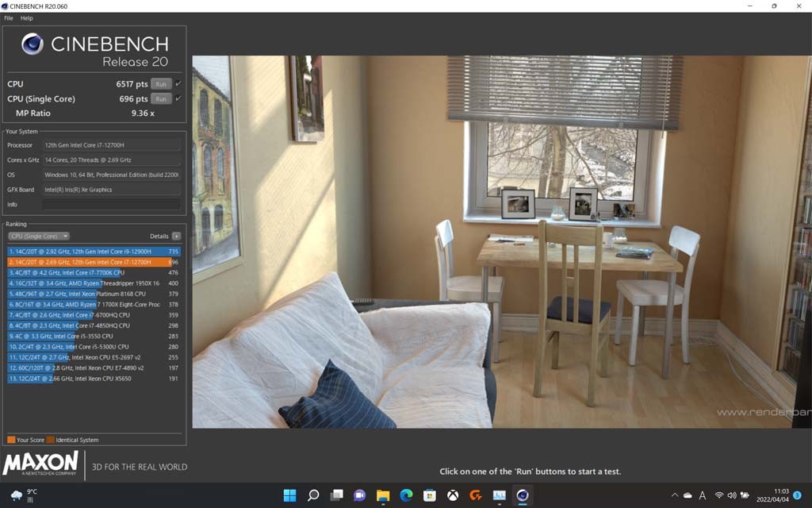Open the Xbox app on the taskbar

pyautogui.click(x=453, y=495)
